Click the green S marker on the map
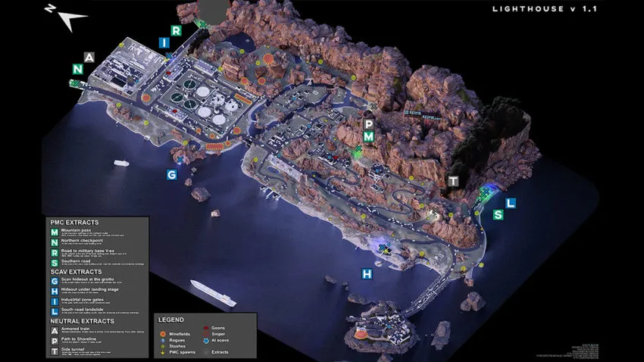Viewport: 644px width, 362px height. [499, 214]
